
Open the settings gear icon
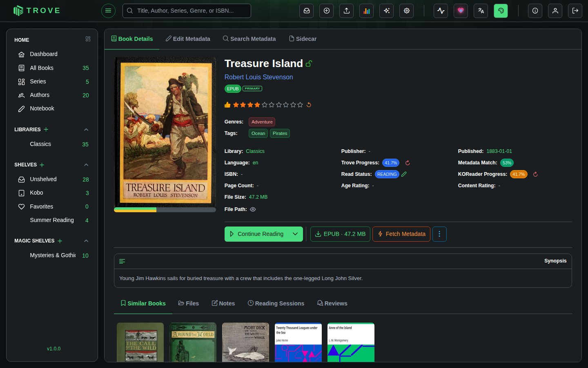click(x=407, y=11)
